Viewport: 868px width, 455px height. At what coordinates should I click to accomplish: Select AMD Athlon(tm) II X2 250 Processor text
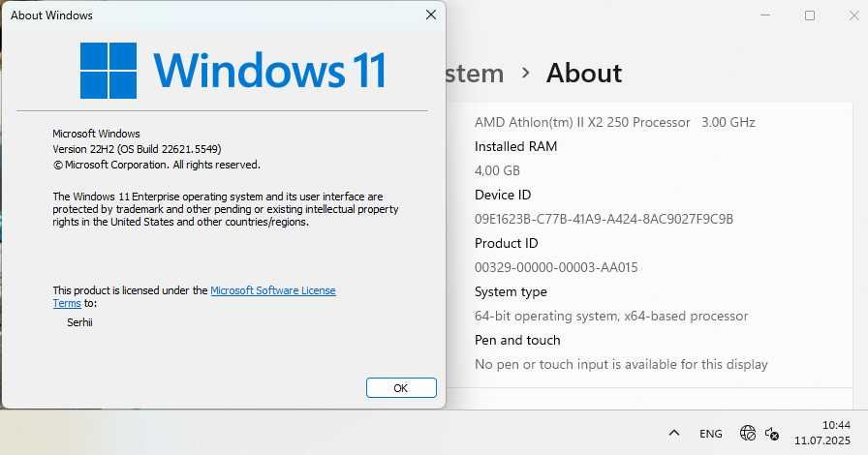click(x=582, y=122)
